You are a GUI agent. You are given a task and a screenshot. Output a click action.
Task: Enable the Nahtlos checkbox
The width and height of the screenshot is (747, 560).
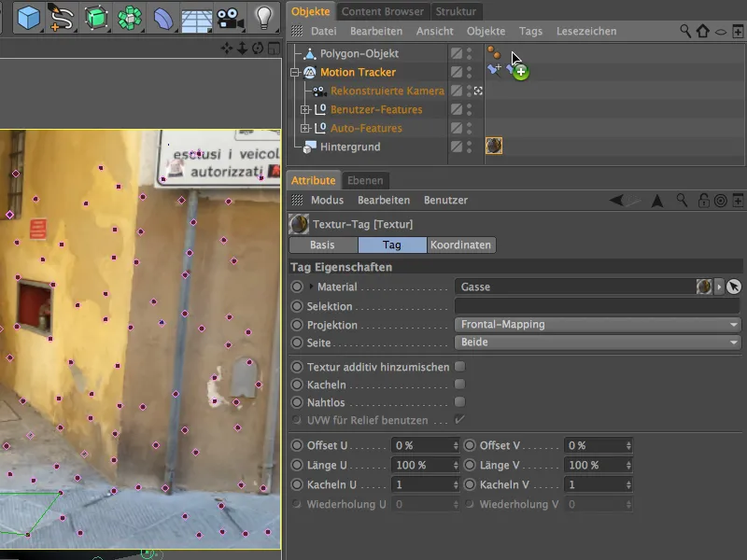point(459,402)
